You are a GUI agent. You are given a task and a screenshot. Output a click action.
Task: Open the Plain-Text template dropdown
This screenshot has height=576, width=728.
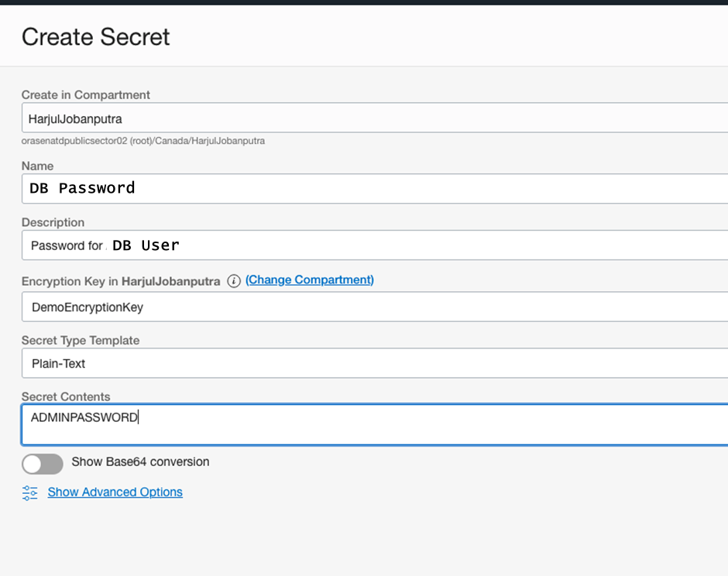[372, 363]
